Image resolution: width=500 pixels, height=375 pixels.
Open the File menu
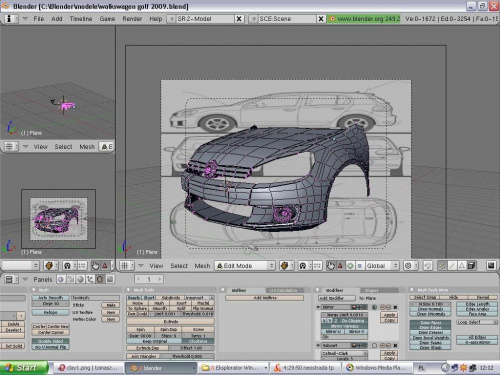click(39, 19)
